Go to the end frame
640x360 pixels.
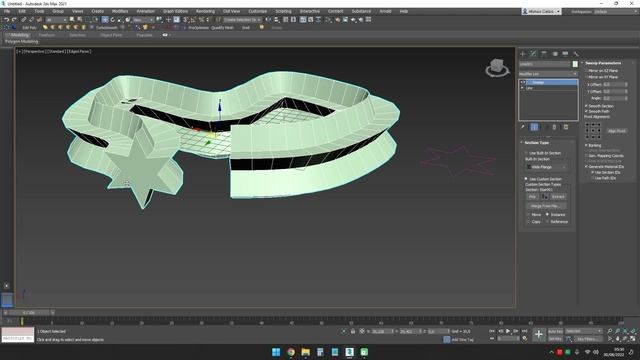(524, 331)
